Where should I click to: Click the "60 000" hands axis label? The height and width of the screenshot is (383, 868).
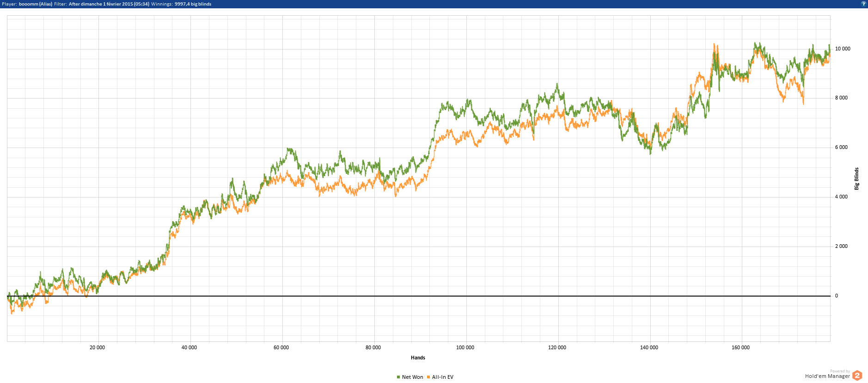pyautogui.click(x=281, y=347)
